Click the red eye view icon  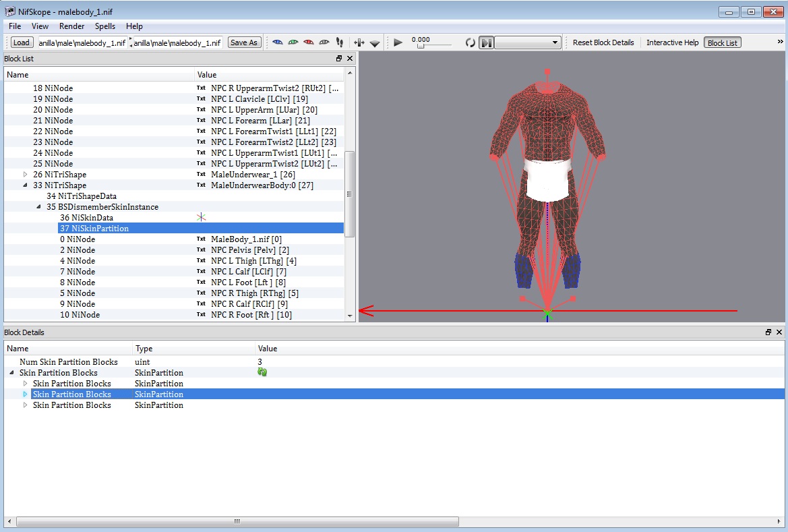point(309,42)
